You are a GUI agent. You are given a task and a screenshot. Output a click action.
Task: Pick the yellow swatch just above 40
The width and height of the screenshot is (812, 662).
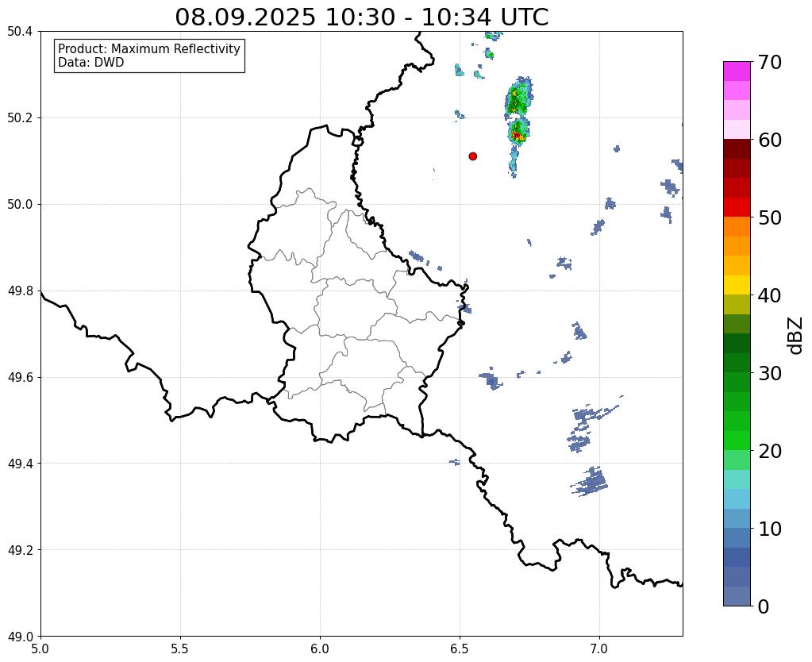pyautogui.click(x=737, y=285)
